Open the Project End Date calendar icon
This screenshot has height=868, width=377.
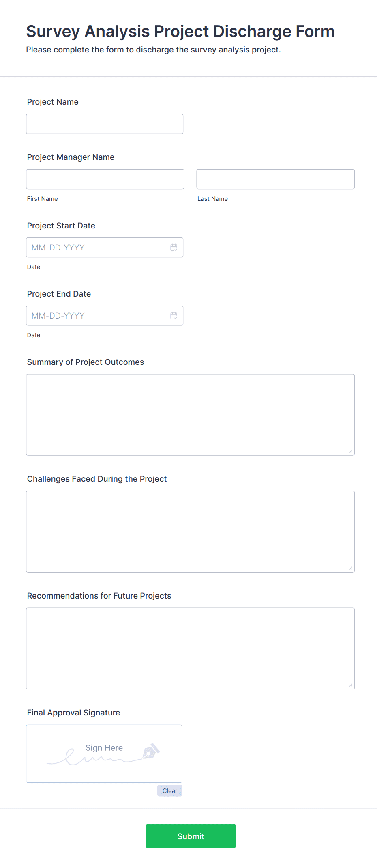coord(174,316)
